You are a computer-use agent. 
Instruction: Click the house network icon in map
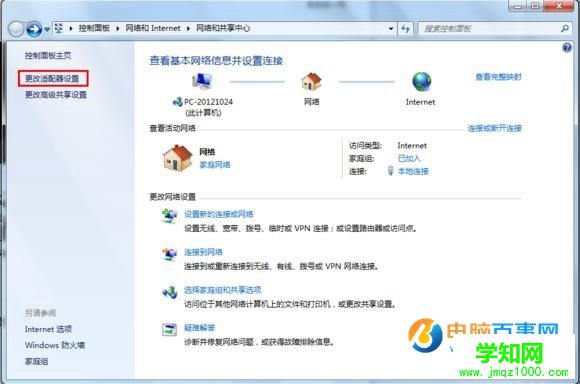click(x=311, y=81)
